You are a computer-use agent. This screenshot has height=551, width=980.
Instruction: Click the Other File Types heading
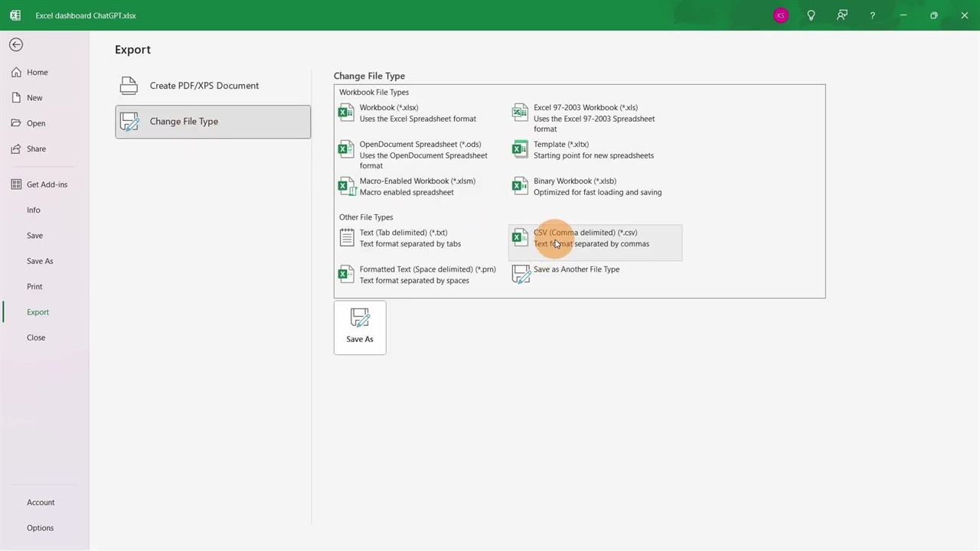(366, 217)
